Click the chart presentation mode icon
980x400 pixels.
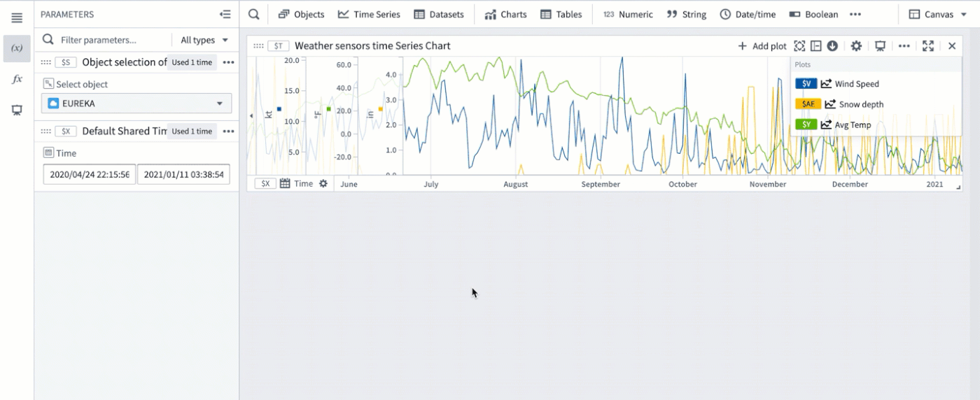(881, 46)
